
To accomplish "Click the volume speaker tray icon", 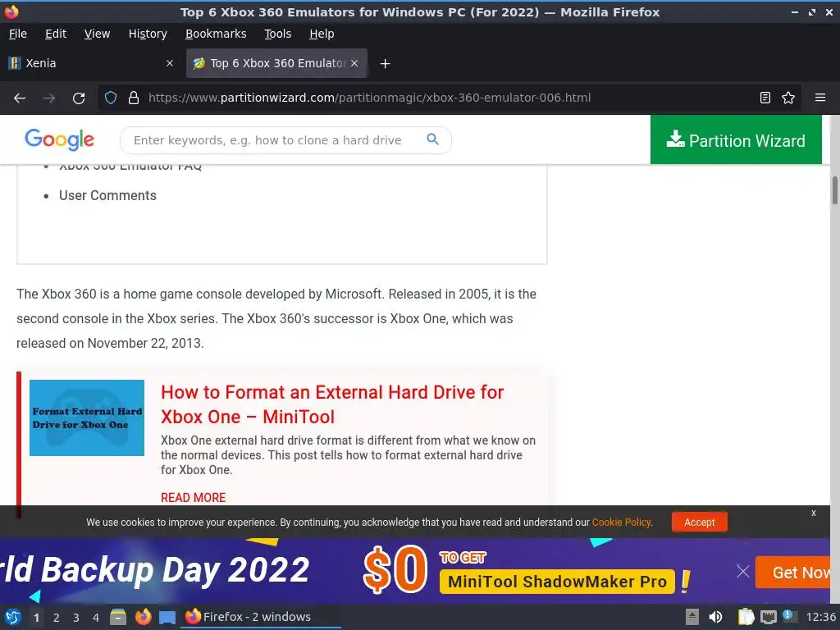I will coord(715,617).
